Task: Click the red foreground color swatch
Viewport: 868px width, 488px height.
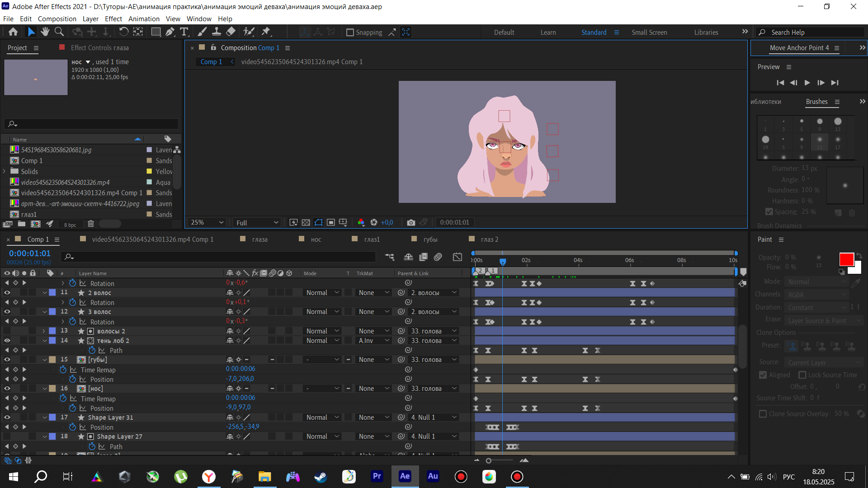Action: point(846,259)
